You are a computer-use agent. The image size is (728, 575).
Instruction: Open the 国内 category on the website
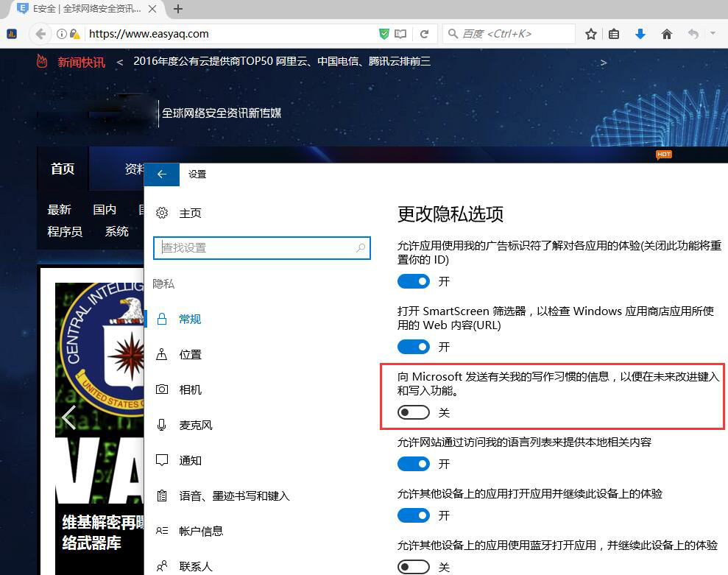coord(105,210)
